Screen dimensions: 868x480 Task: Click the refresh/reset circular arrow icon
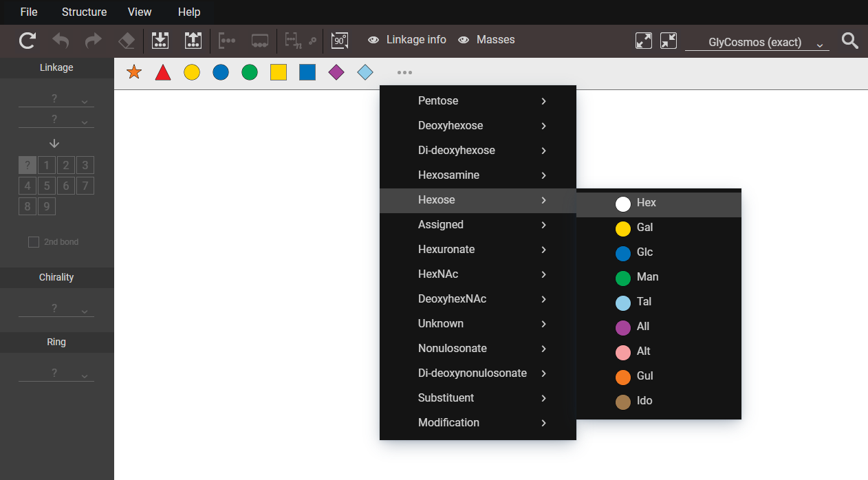pos(27,41)
